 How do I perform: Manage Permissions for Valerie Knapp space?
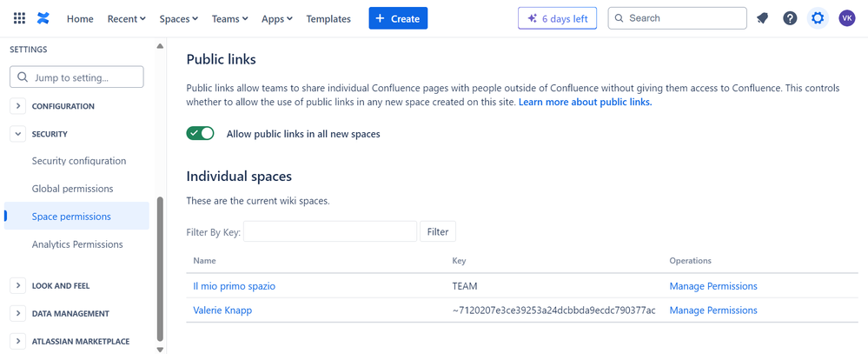pos(713,311)
